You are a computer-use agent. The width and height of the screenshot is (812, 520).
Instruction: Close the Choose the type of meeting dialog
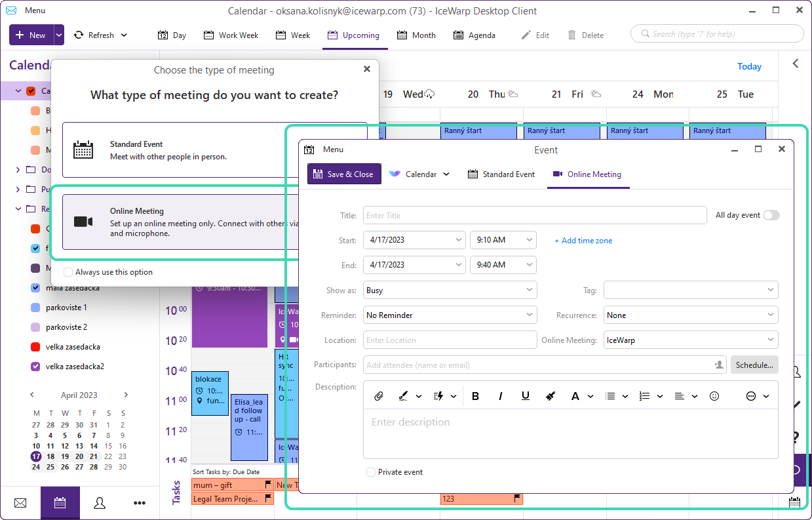(x=366, y=69)
